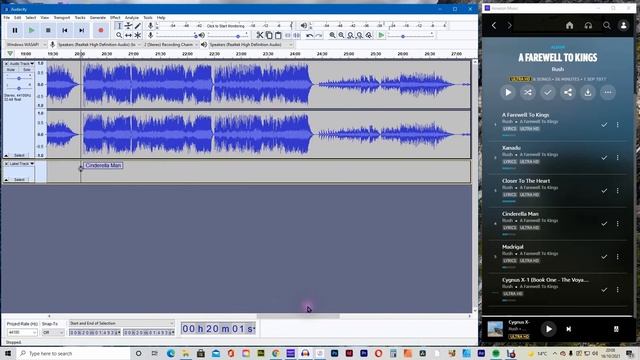Viewport: 640px width, 360px height.
Task: Click the audio position time display field
Action: 218,329
